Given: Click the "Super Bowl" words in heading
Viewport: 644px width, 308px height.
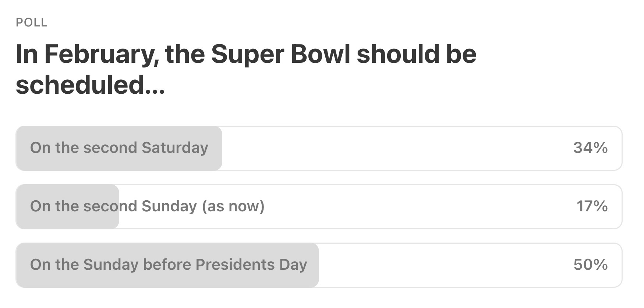Looking at the screenshot, I should (x=280, y=54).
